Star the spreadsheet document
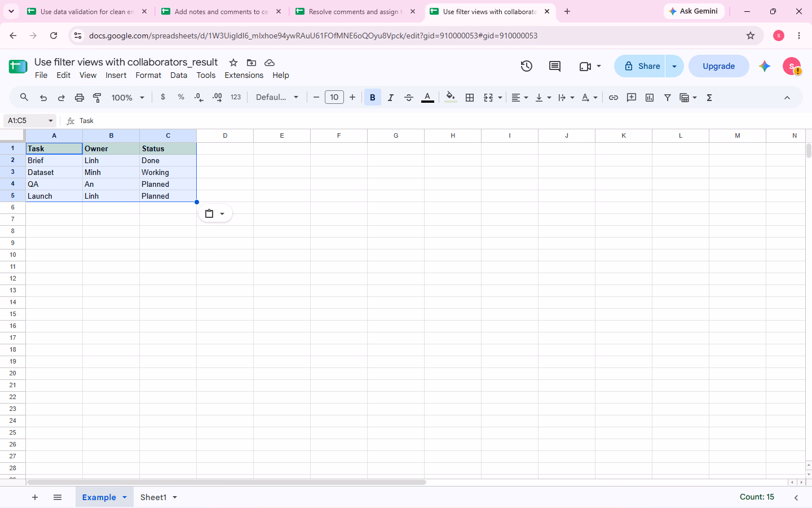This screenshot has height=508, width=812. pos(233,63)
